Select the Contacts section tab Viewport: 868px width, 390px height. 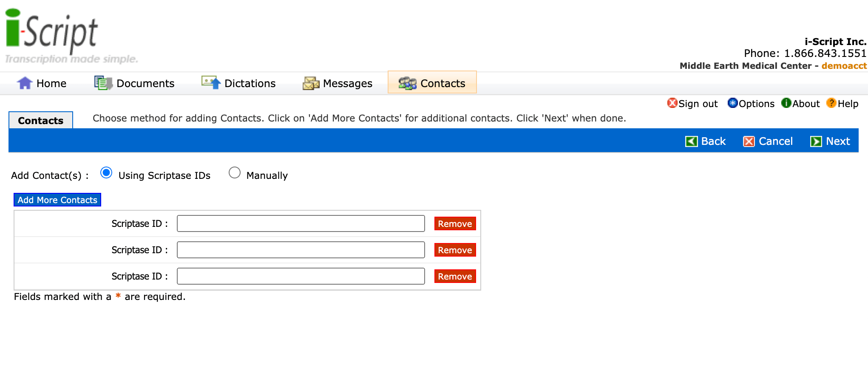click(x=40, y=121)
